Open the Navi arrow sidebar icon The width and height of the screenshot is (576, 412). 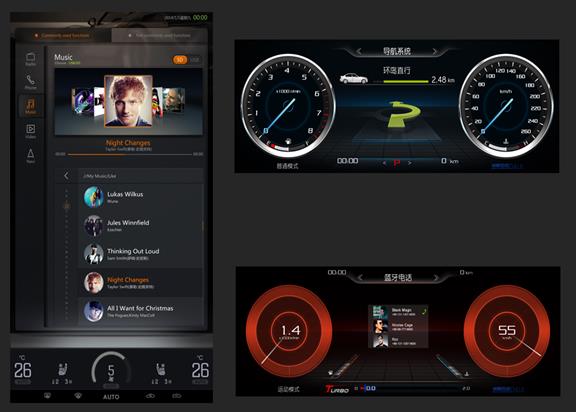[x=30, y=155]
